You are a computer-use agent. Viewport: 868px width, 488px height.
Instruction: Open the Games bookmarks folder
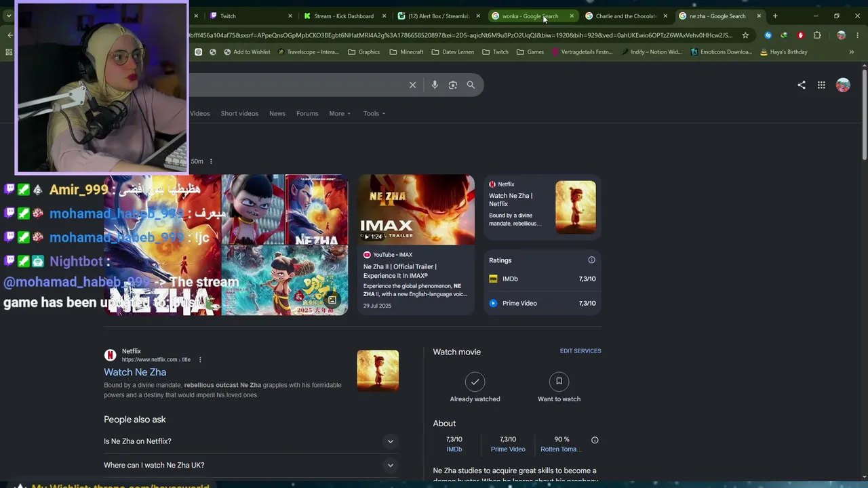pyautogui.click(x=530, y=52)
